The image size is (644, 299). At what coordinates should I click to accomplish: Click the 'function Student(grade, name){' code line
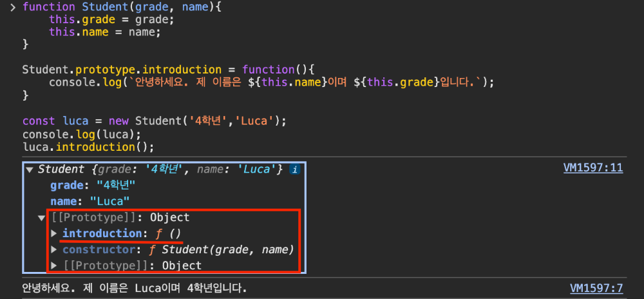(122, 7)
